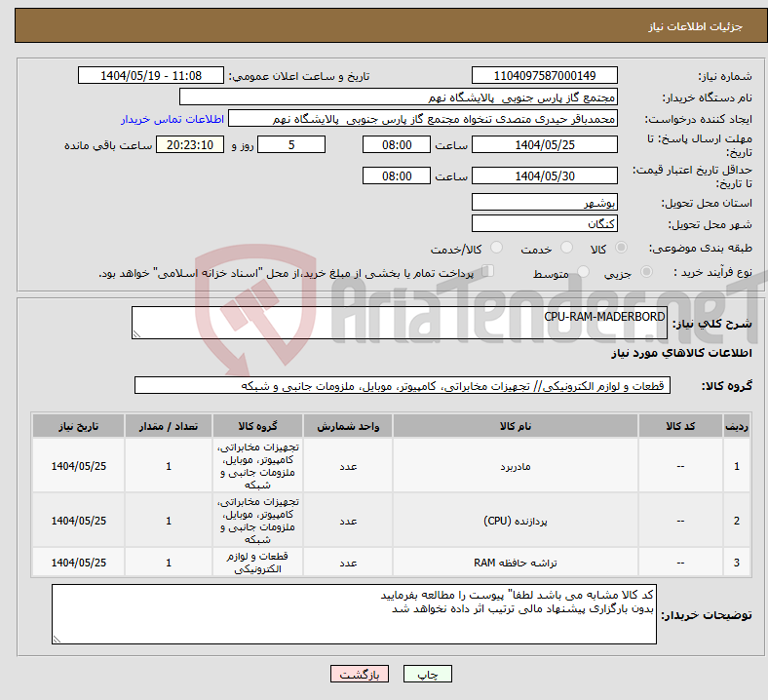Viewport: 768px width, 700px height.
Task: Select the خدمت radio button
Action: click(x=566, y=248)
